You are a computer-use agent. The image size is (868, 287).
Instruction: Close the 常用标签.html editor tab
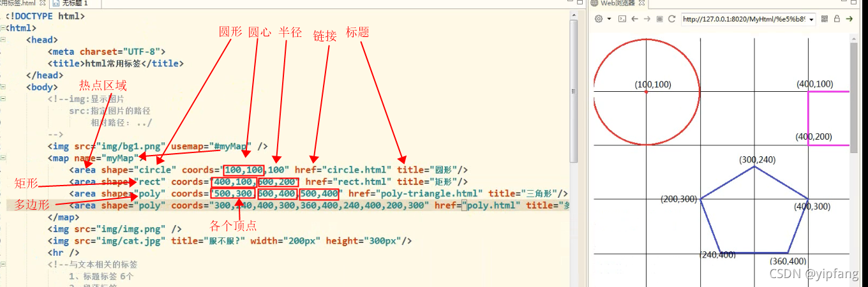click(x=42, y=3)
